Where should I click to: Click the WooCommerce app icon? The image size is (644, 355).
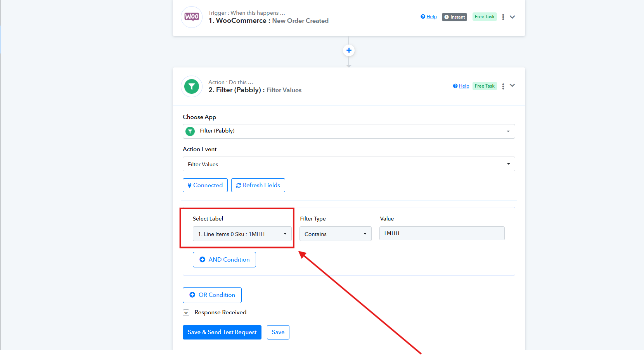tap(192, 17)
